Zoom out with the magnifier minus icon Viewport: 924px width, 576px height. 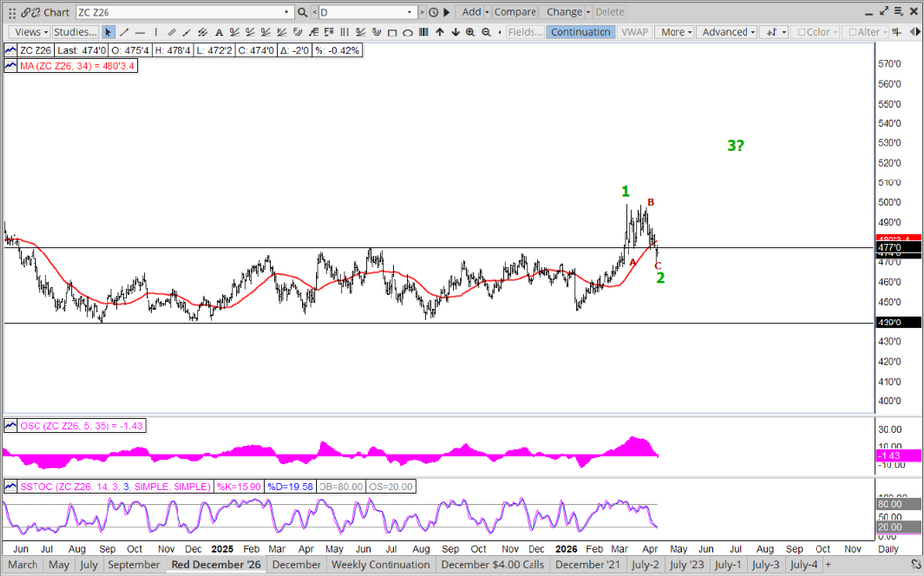click(x=487, y=32)
